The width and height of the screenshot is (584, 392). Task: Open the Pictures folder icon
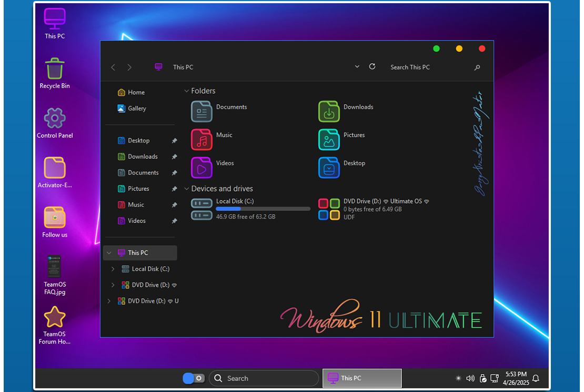coord(329,139)
